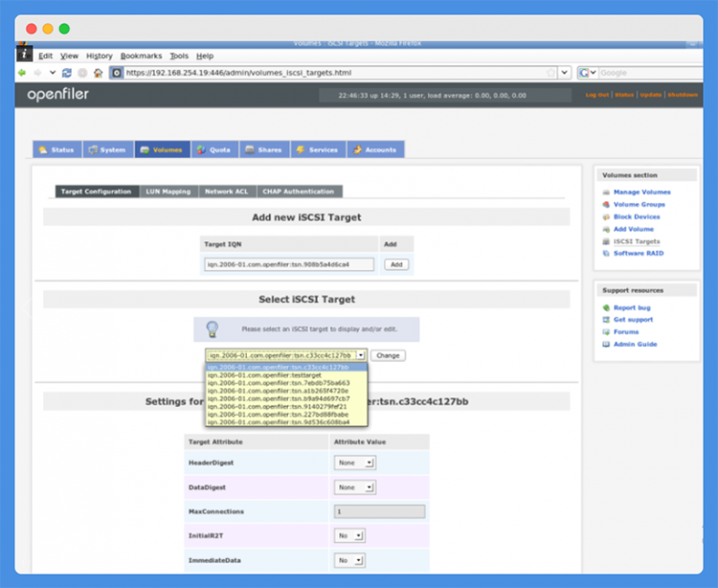Open the Google search engine icon
Image resolution: width=718 pixels, height=588 pixels.
583,73
